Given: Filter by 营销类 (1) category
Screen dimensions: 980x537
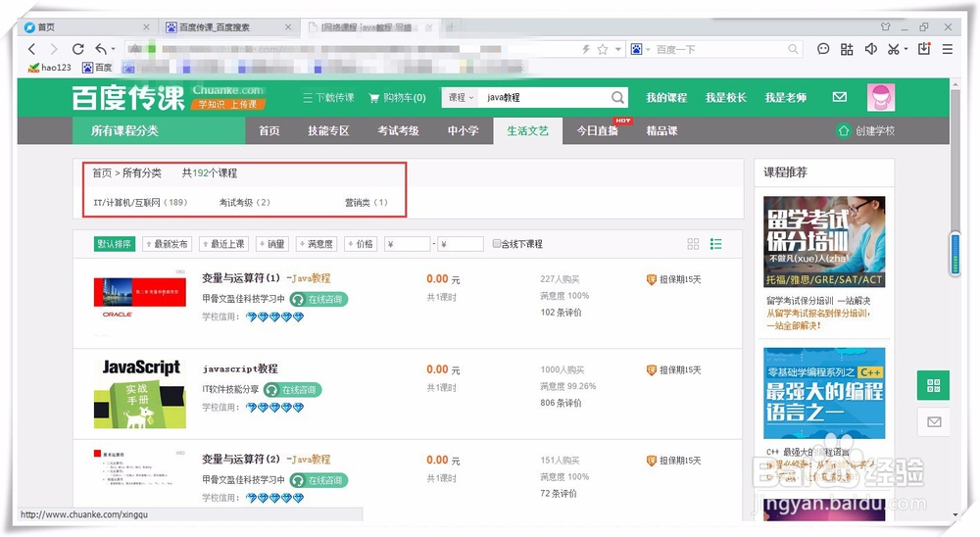Looking at the screenshot, I should (x=367, y=203).
